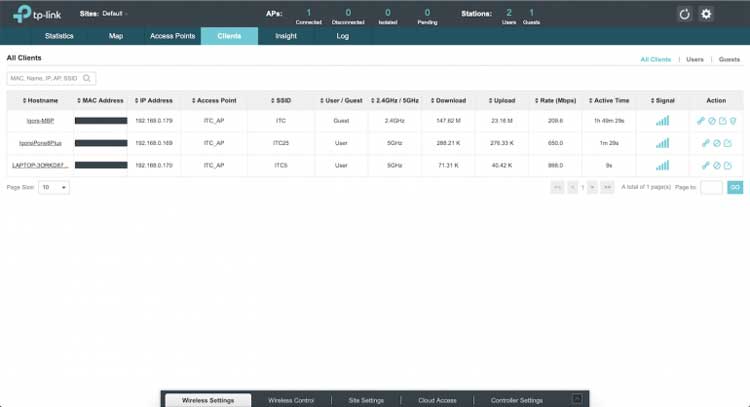The image size is (750, 407).
Task: Switch to the Access Points tab
Action: pos(172,36)
